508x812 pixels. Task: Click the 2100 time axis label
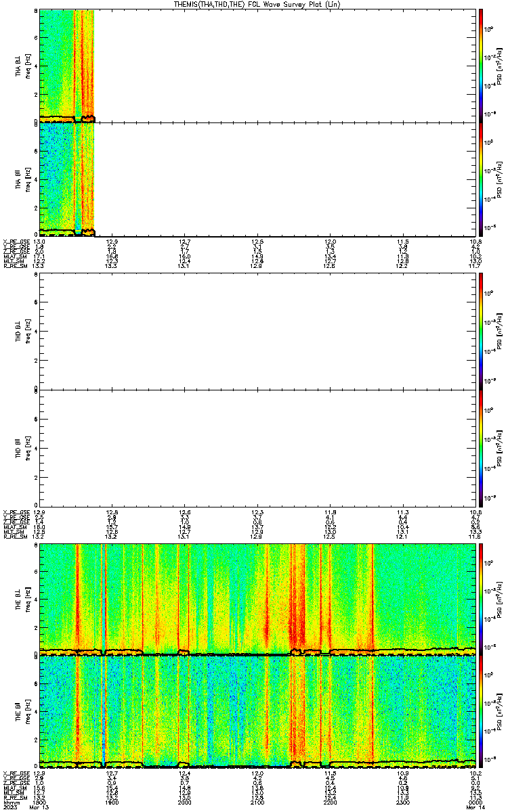257,802
